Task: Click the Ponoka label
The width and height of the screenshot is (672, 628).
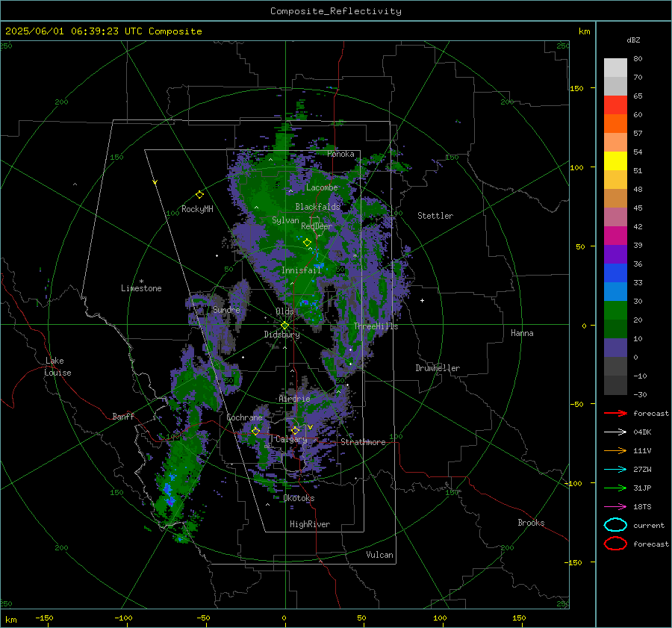Action: (x=340, y=154)
